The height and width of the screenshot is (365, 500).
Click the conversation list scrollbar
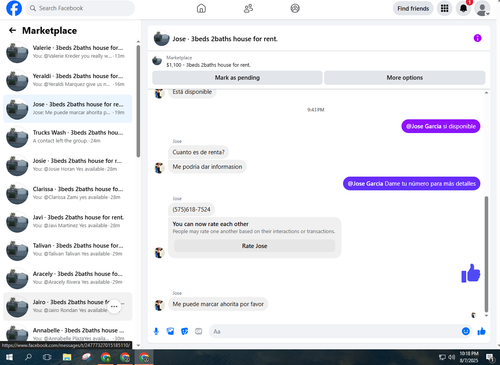(x=138, y=101)
